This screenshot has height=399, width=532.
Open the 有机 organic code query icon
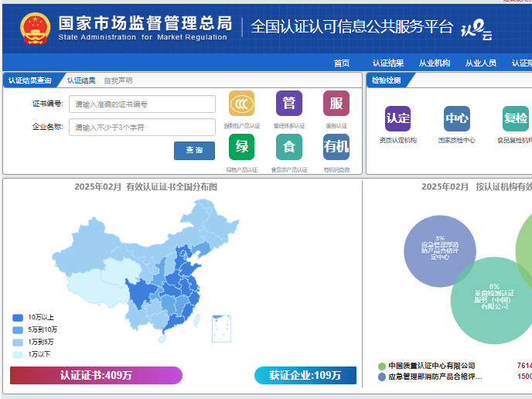click(x=336, y=147)
